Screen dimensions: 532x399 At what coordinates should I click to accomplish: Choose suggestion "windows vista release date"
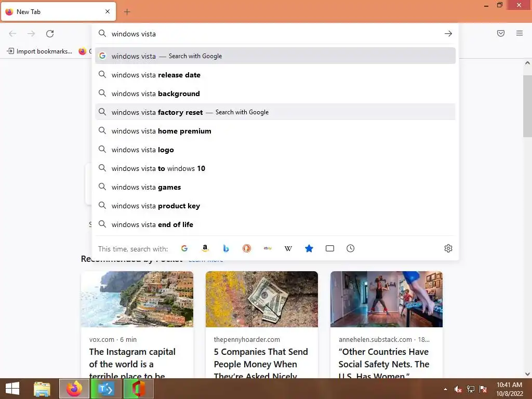(x=275, y=75)
